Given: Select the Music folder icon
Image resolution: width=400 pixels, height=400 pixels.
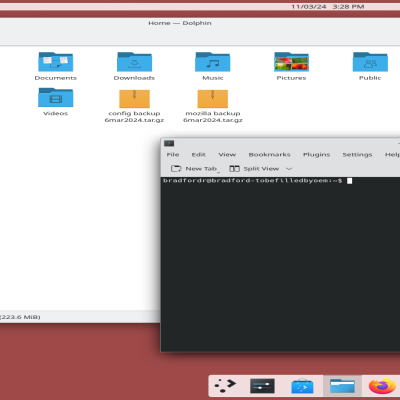Looking at the screenshot, I should tap(213, 62).
